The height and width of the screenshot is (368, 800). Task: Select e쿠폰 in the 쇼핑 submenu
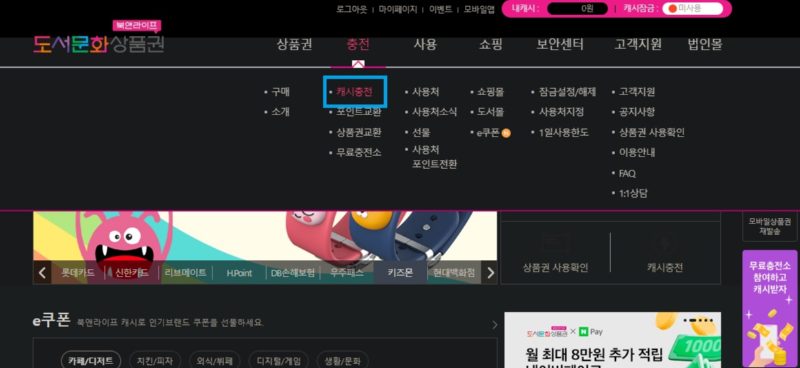[488, 133]
